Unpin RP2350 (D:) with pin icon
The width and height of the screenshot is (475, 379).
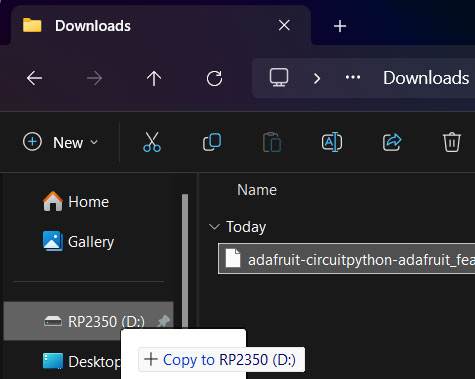pyautogui.click(x=163, y=321)
